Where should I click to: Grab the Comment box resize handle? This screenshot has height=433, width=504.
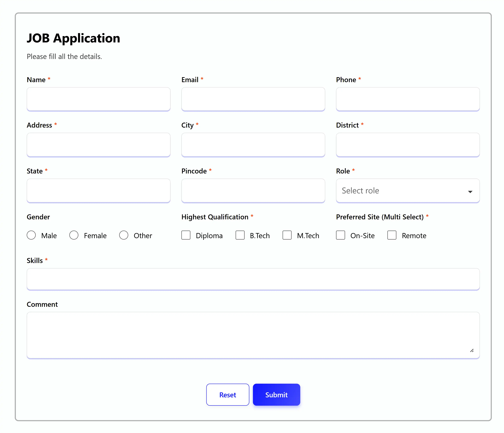click(472, 350)
